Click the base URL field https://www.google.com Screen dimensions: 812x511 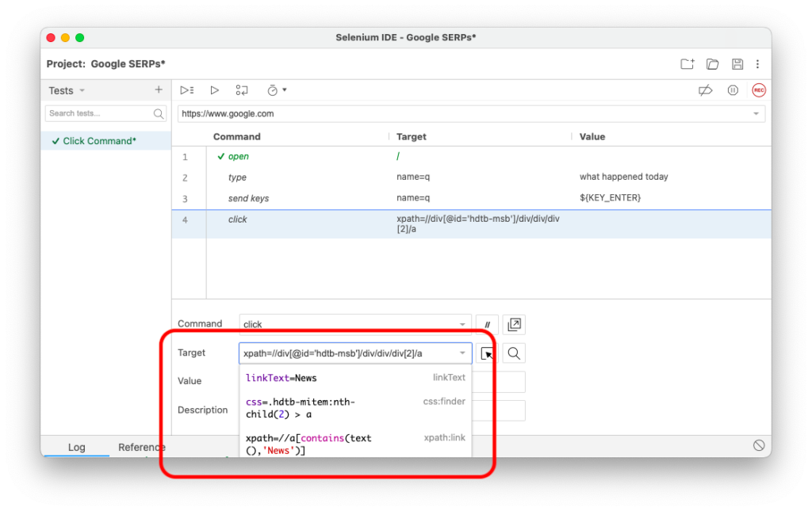[471, 114]
